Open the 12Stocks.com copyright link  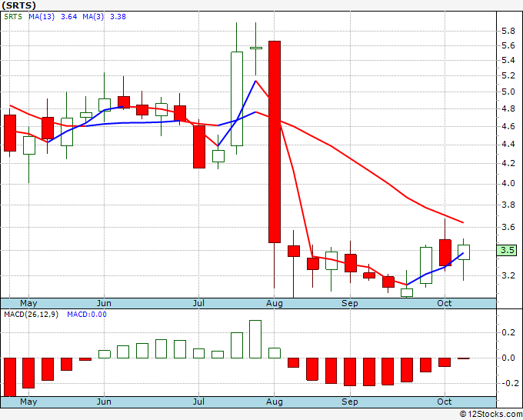[491, 414]
